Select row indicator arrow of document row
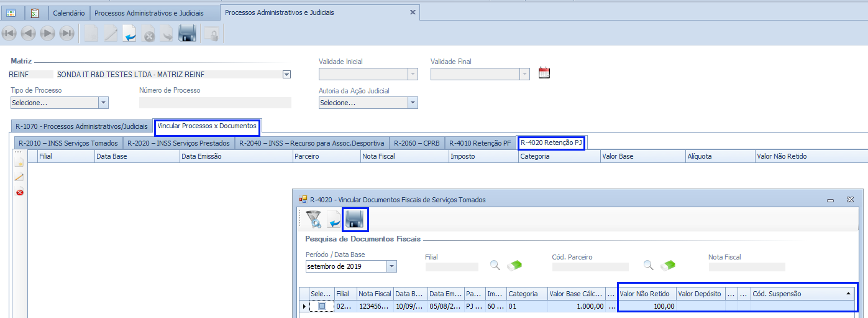868x318 pixels. pyautogui.click(x=304, y=306)
